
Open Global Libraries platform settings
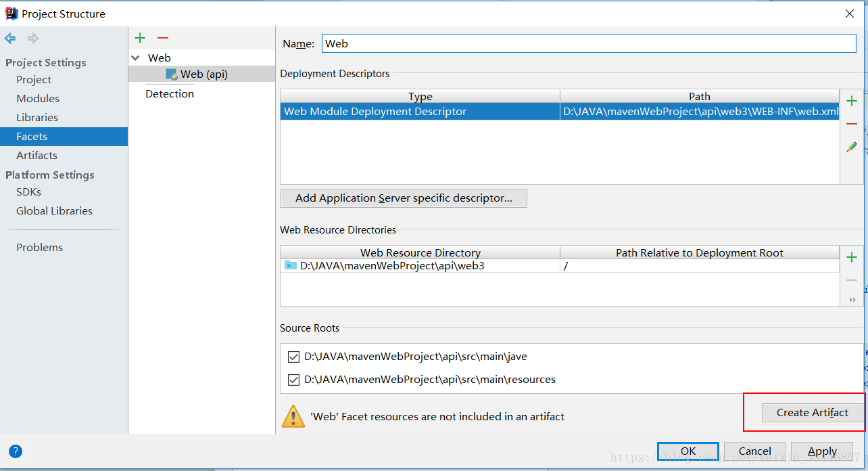click(x=54, y=210)
